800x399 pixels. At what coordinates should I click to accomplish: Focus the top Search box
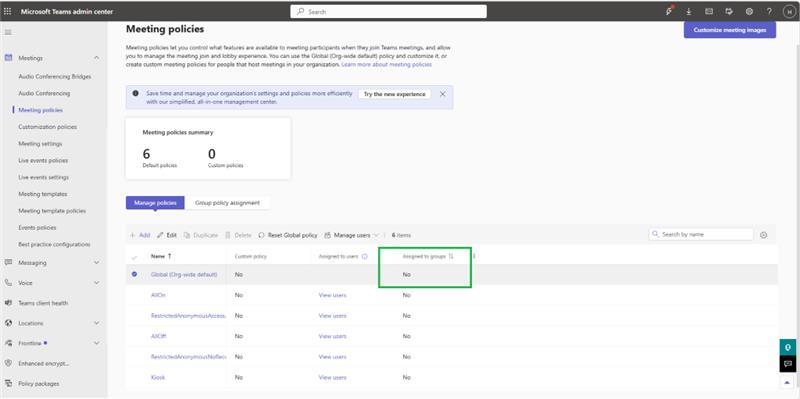click(x=388, y=12)
